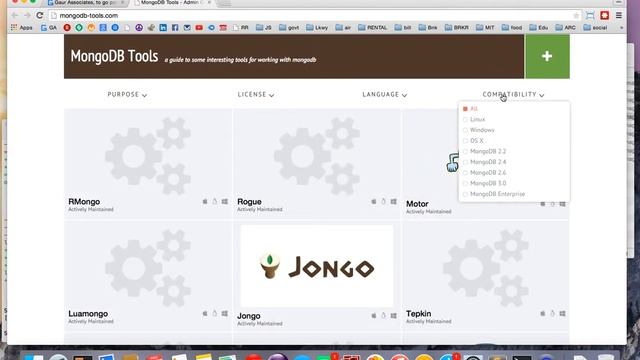Viewport: 640px width, 360px height.
Task: Click the red extension icon in the toolbar
Action: pos(604,16)
